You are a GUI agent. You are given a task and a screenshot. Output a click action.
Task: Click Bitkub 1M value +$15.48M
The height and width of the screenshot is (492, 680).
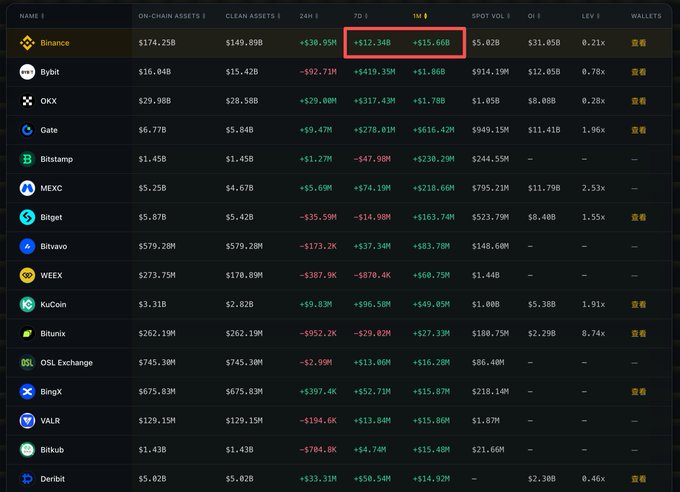pyautogui.click(x=431, y=449)
